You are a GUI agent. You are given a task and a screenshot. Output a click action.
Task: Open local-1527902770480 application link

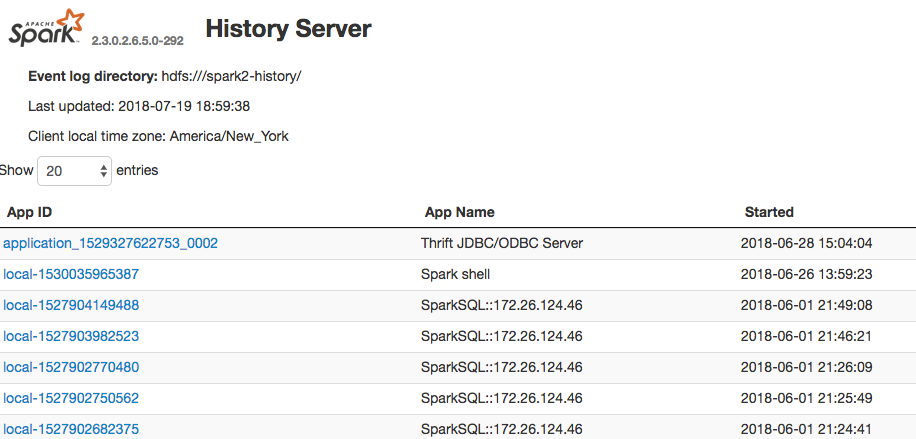point(71,367)
